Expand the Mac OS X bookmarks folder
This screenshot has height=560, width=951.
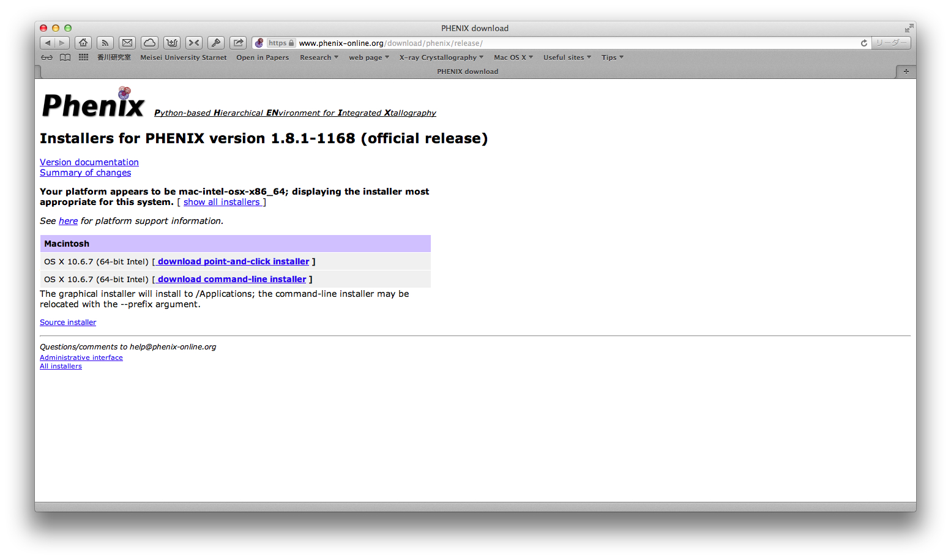(513, 58)
